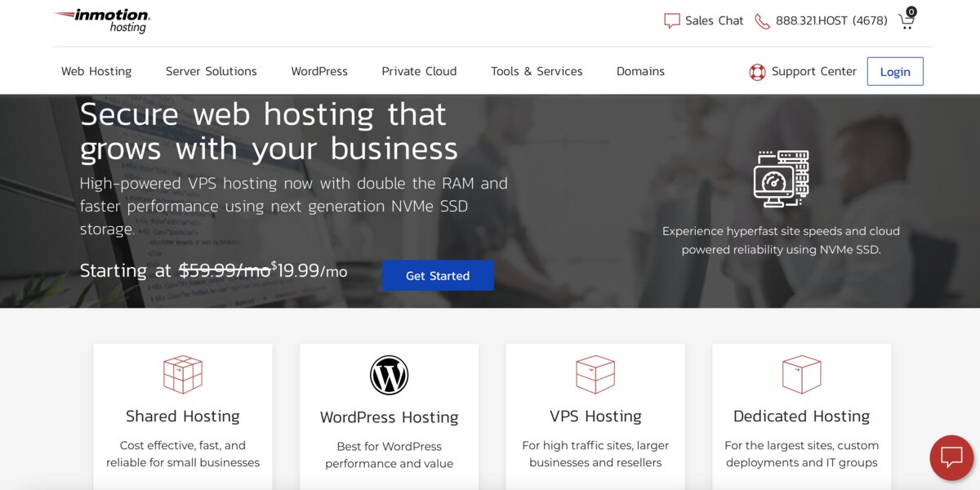Expand the Server Solutions menu
Image resolution: width=980 pixels, height=490 pixels.
pyautogui.click(x=212, y=71)
